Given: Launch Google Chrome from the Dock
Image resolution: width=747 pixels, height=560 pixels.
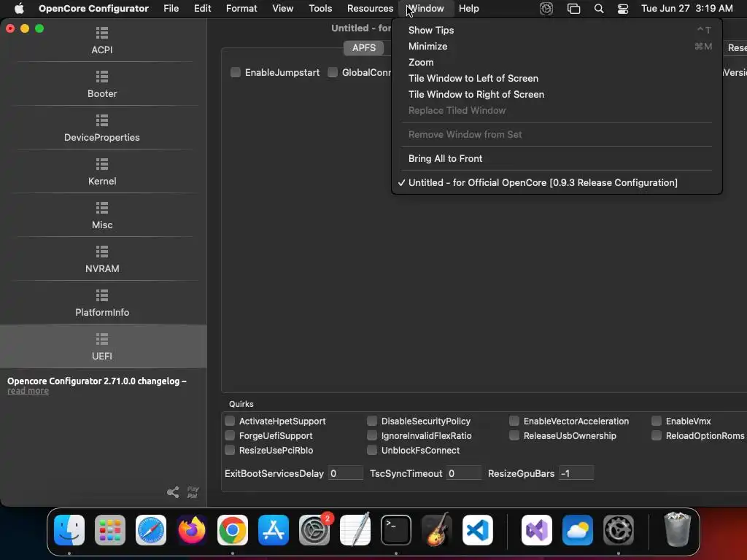Looking at the screenshot, I should [x=233, y=530].
